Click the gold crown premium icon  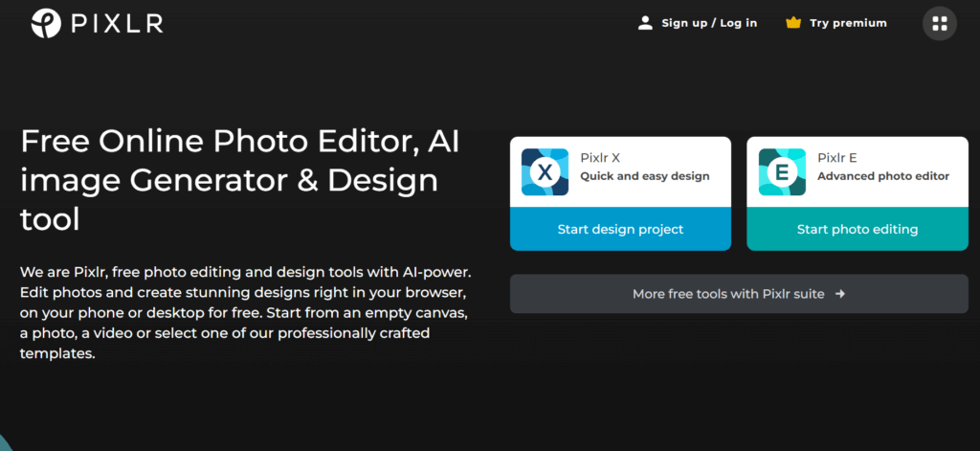pyautogui.click(x=792, y=23)
